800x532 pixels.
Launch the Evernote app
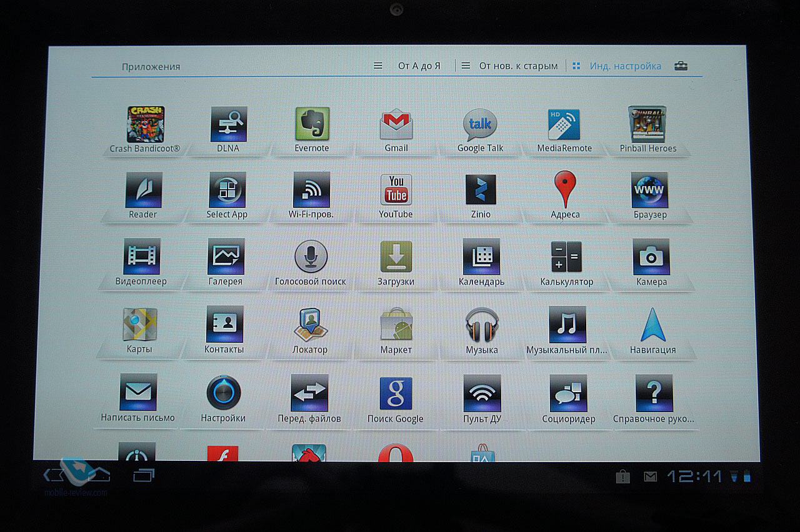click(x=312, y=125)
